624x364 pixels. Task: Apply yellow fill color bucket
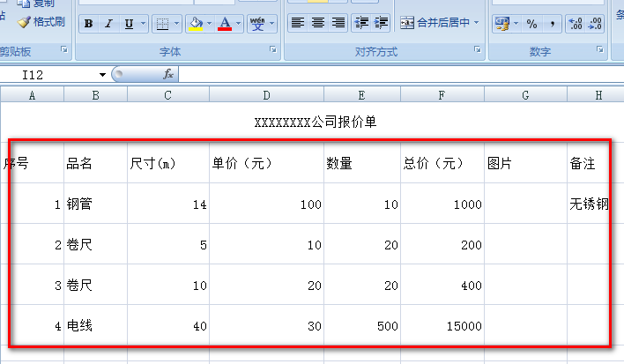tap(196, 24)
